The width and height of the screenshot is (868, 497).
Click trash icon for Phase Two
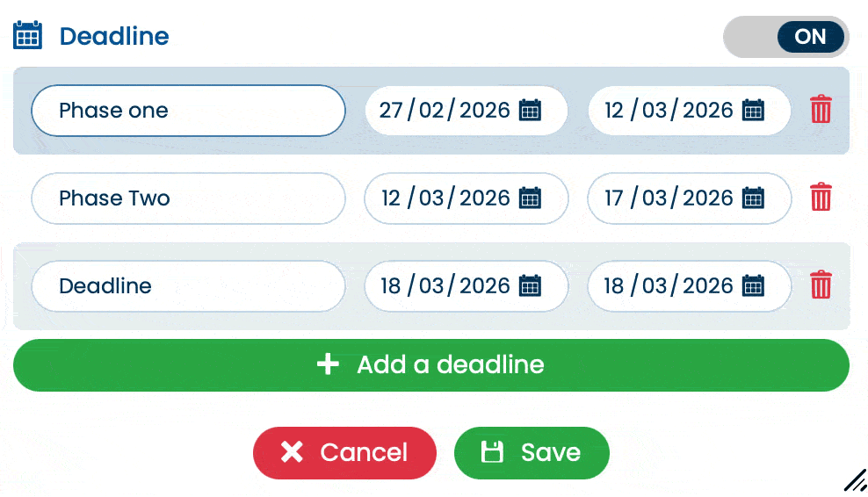[821, 198]
